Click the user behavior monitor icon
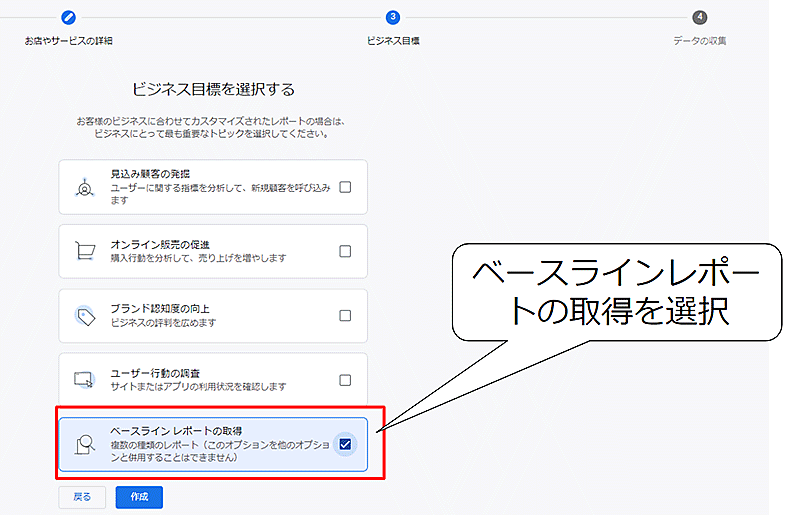The height and width of the screenshot is (515, 800). click(x=85, y=380)
